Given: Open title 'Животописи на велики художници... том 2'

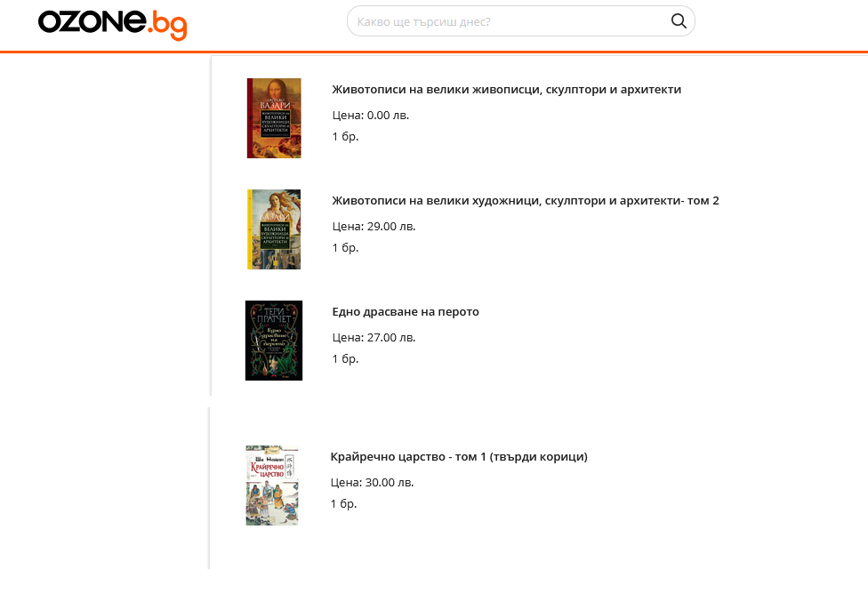Looking at the screenshot, I should click(526, 201).
